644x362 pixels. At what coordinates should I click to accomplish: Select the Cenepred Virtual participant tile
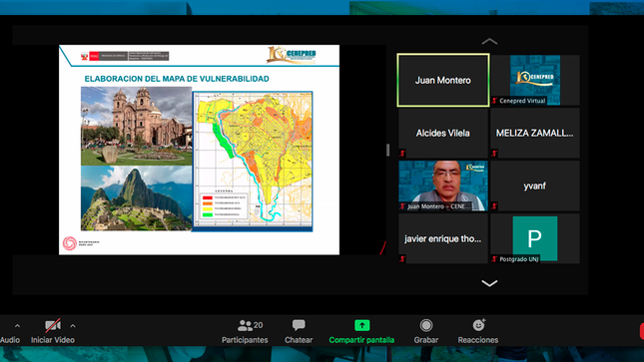[x=535, y=80]
